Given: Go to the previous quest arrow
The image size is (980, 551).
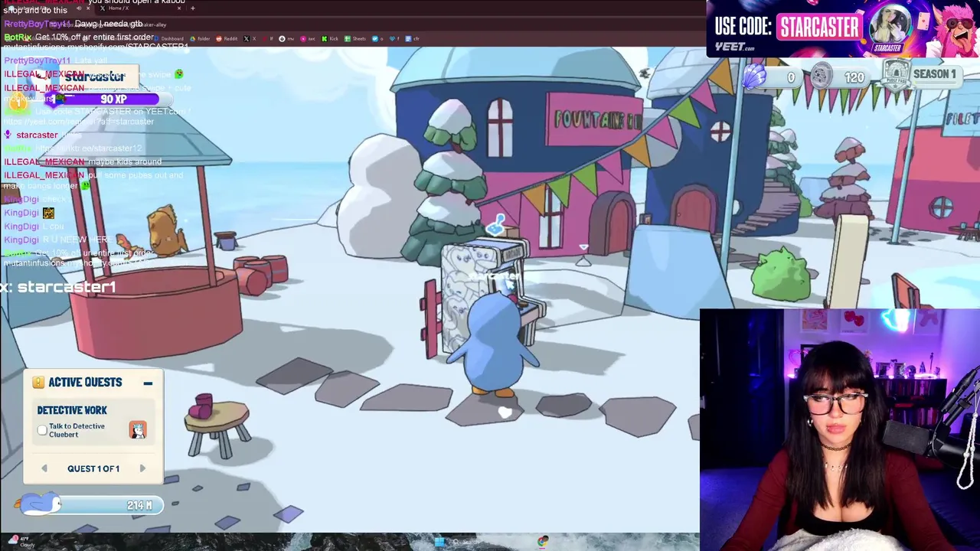Looking at the screenshot, I should point(44,468).
